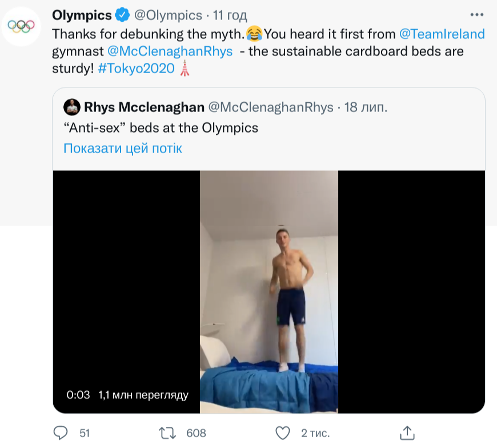Click the Olympics rings profile avatar
This screenshot has height=448, width=497.
[21, 26]
